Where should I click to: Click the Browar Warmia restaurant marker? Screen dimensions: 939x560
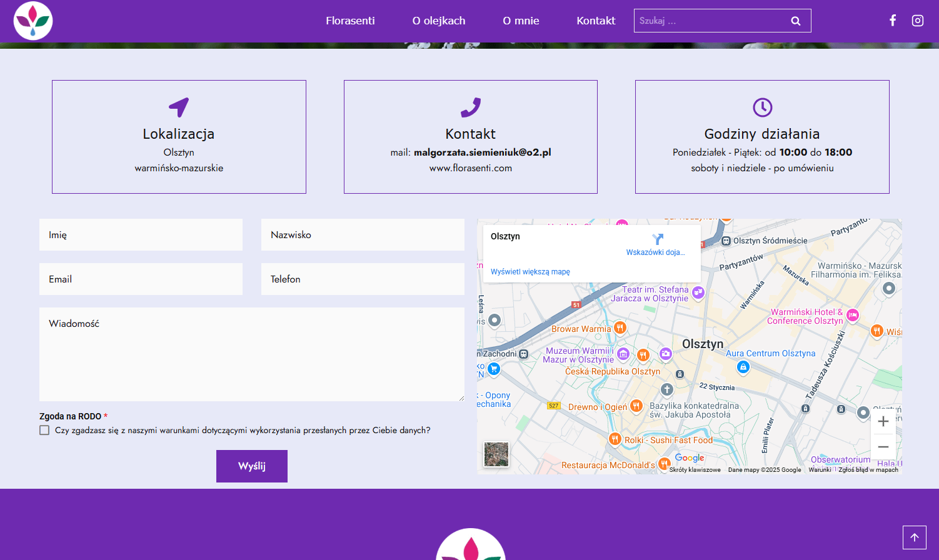point(620,327)
